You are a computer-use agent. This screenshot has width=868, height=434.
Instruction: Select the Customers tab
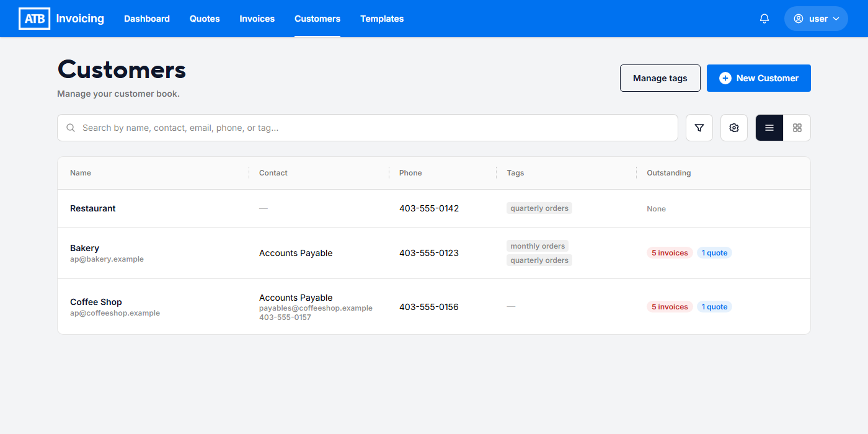point(317,19)
